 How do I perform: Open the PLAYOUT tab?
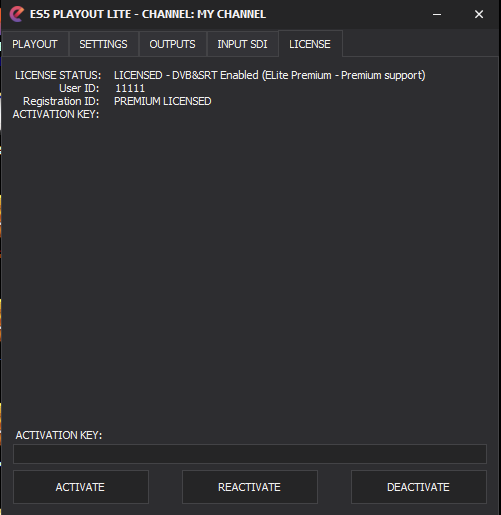[x=35, y=44]
